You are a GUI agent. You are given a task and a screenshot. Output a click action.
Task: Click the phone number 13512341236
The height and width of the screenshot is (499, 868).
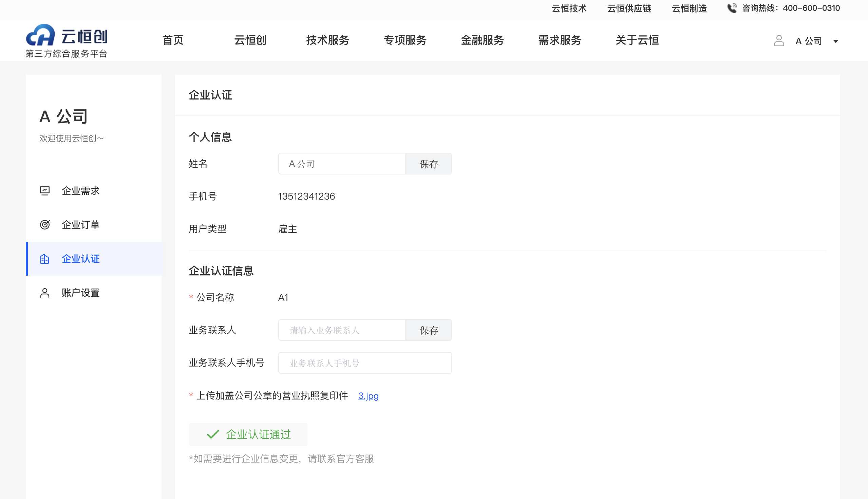pyautogui.click(x=306, y=197)
